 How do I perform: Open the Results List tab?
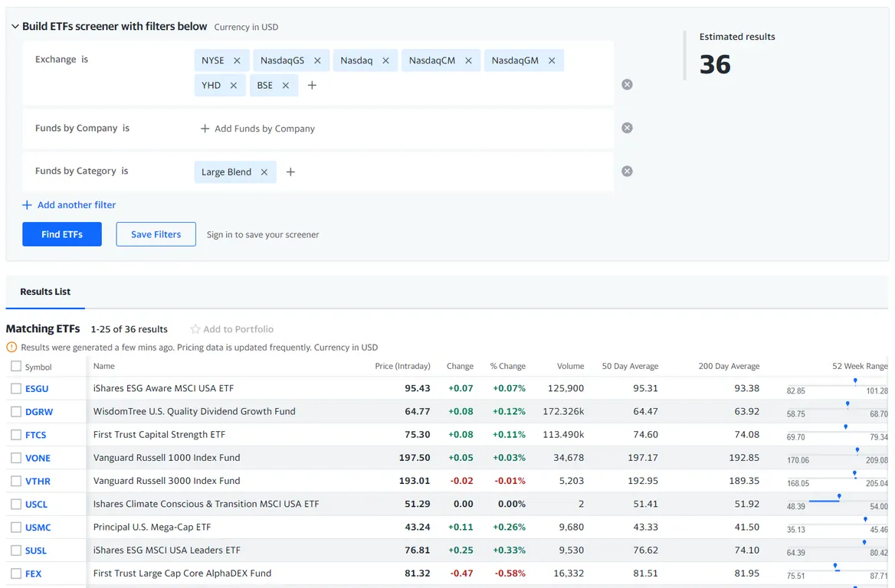pos(45,292)
